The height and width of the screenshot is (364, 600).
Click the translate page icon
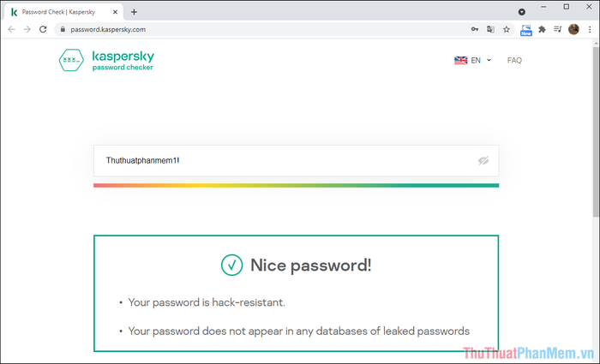click(x=490, y=28)
